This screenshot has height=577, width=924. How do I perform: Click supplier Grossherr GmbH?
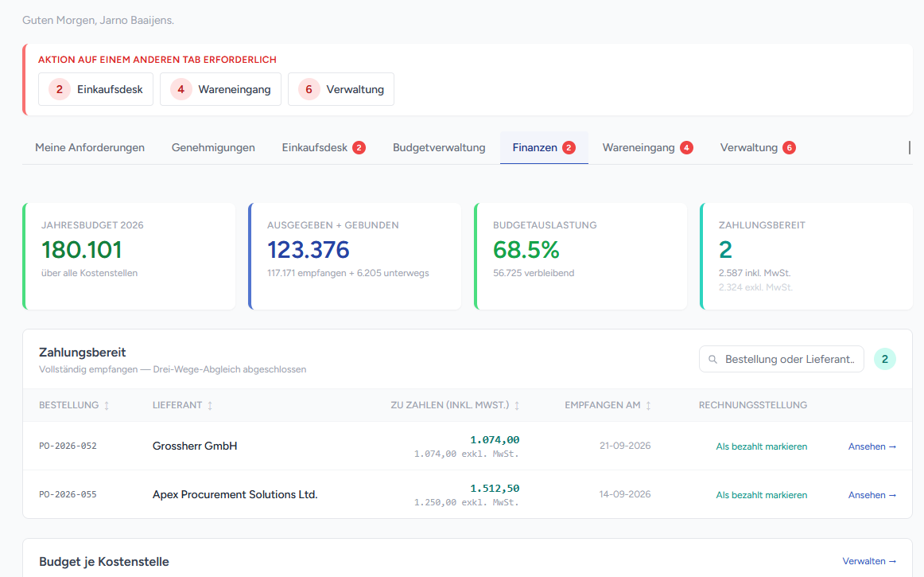tap(195, 446)
